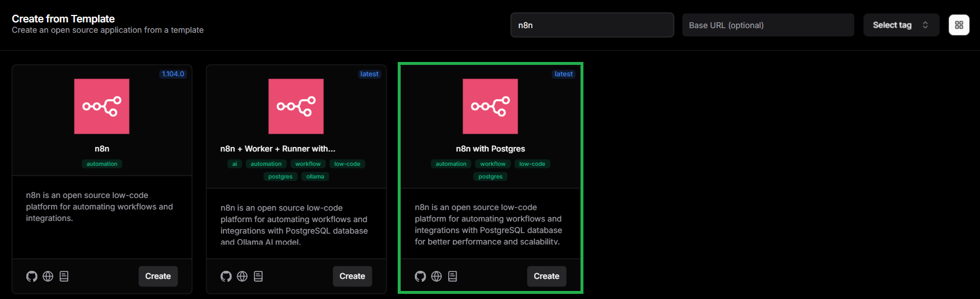Open docs icon on n8n card
This screenshot has height=299, width=980.
[x=64, y=277]
